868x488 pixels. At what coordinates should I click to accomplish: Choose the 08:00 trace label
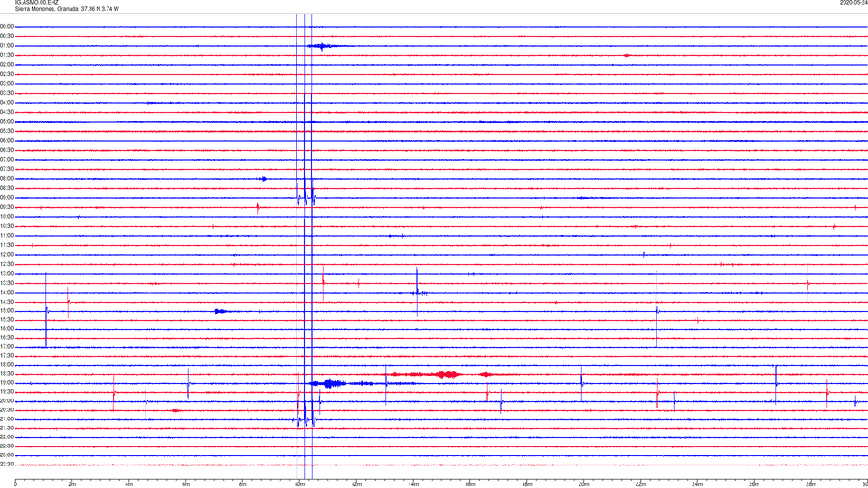click(x=6, y=179)
